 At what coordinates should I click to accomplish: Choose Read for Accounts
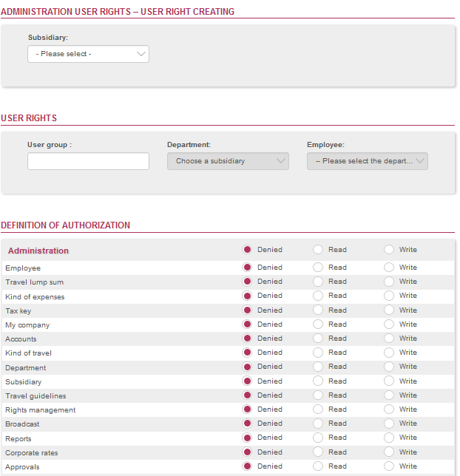point(318,339)
